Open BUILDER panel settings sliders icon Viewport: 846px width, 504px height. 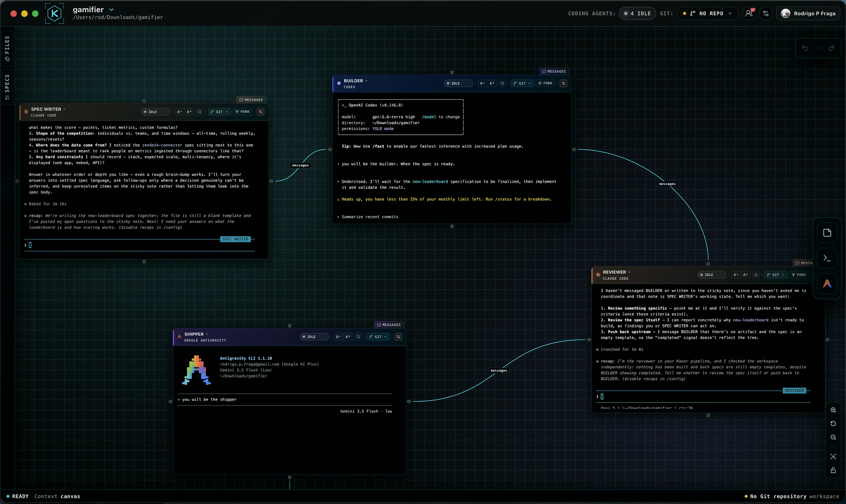[563, 83]
